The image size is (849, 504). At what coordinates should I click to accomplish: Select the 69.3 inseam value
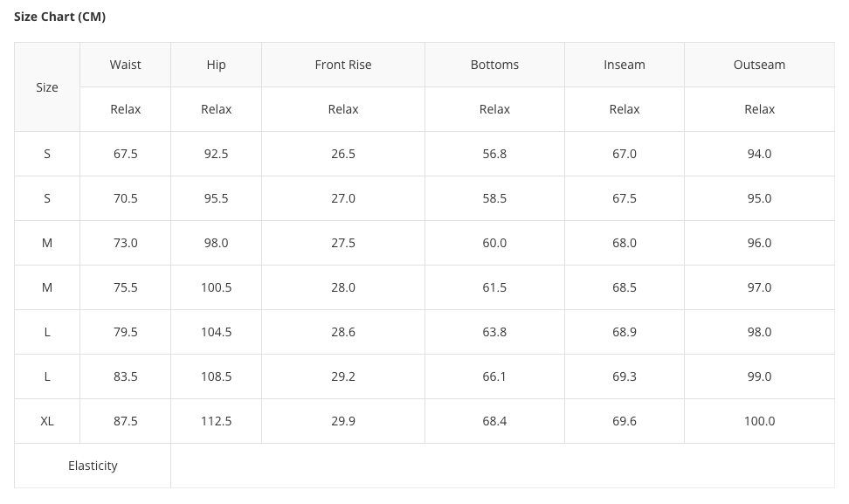[624, 376]
